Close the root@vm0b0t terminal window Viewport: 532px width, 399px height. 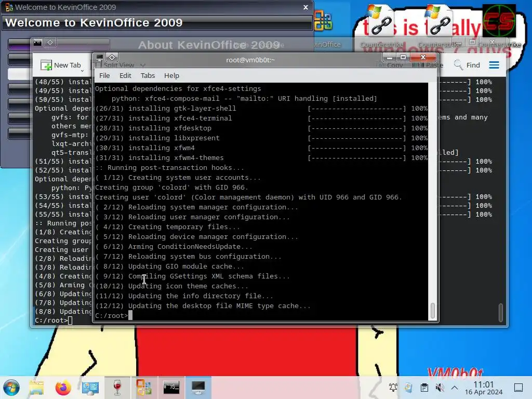pyautogui.click(x=423, y=57)
